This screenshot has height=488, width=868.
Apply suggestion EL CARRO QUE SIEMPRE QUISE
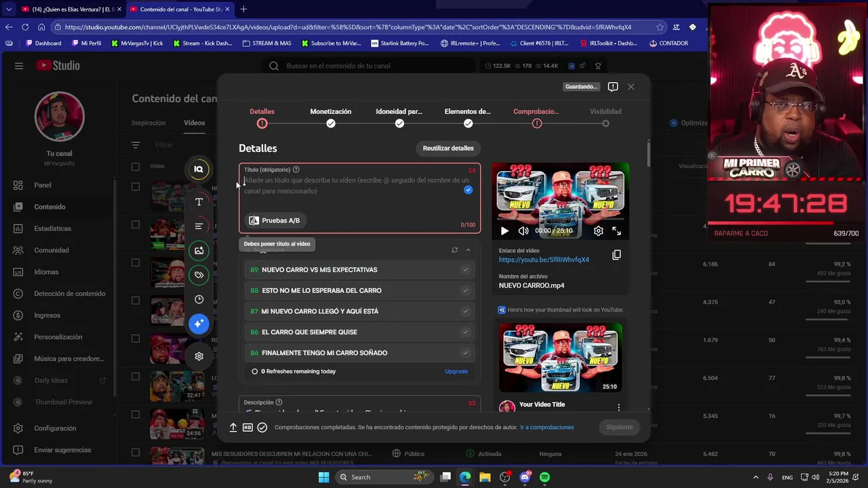pos(359,332)
